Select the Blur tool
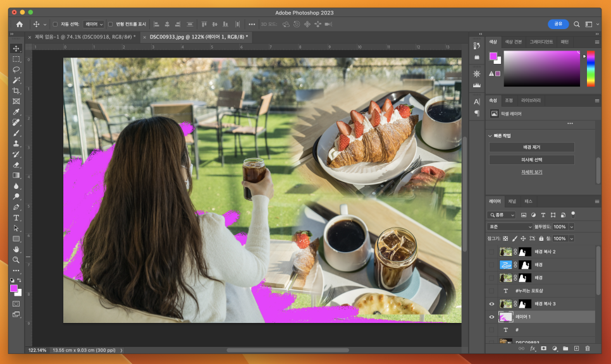Viewport: 611px width, 364px height. tap(16, 186)
